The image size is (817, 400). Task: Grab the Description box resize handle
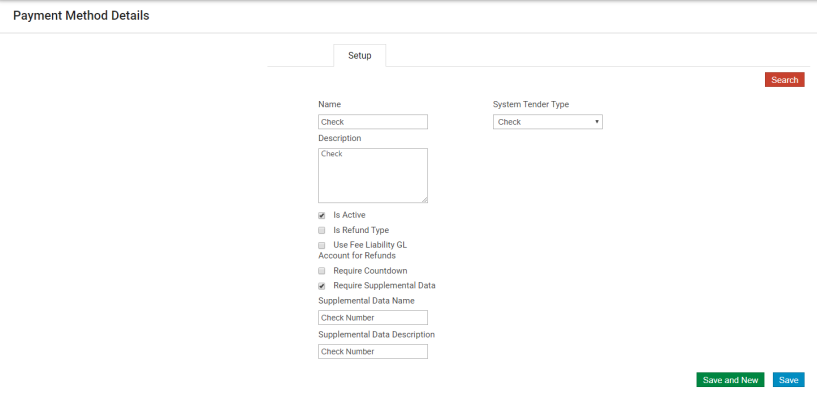click(423, 199)
